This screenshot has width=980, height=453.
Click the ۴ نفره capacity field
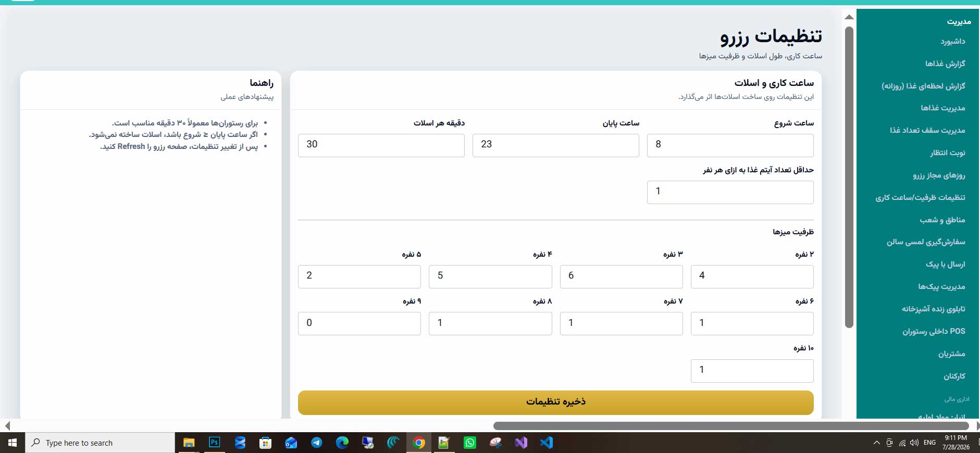490,276
